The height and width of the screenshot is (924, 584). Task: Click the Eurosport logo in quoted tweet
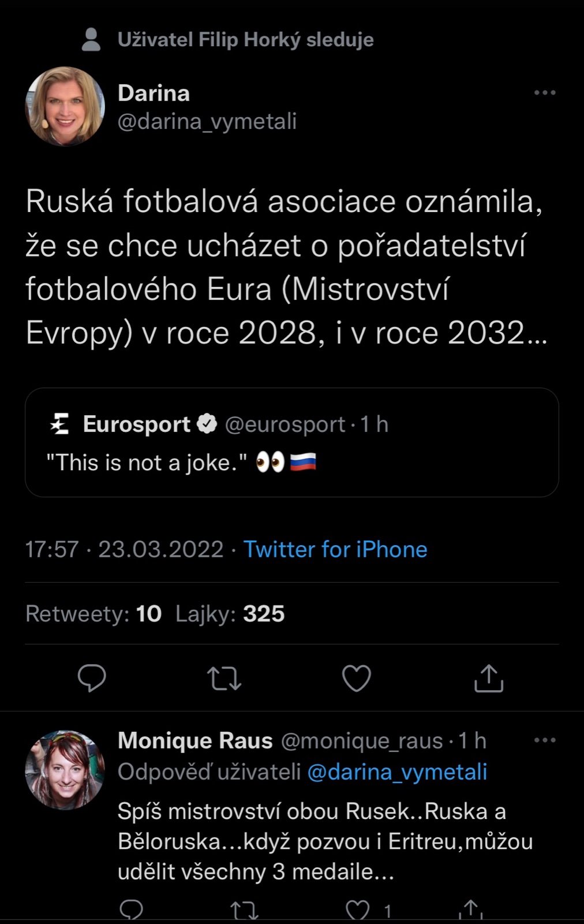pos(60,424)
